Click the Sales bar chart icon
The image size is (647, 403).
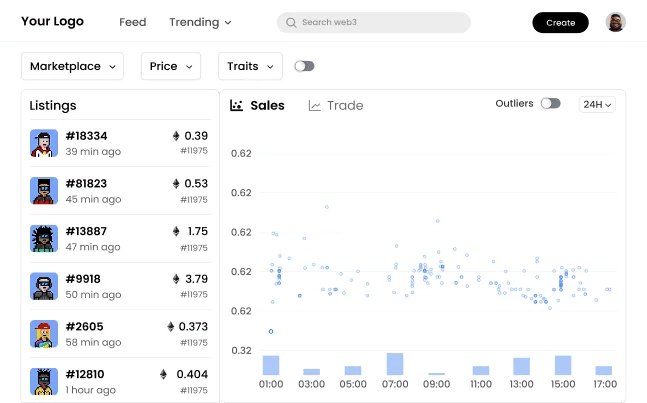point(237,105)
